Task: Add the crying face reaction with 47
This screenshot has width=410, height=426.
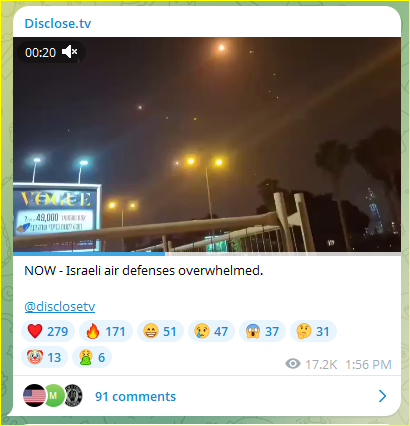Action: [x=211, y=331]
